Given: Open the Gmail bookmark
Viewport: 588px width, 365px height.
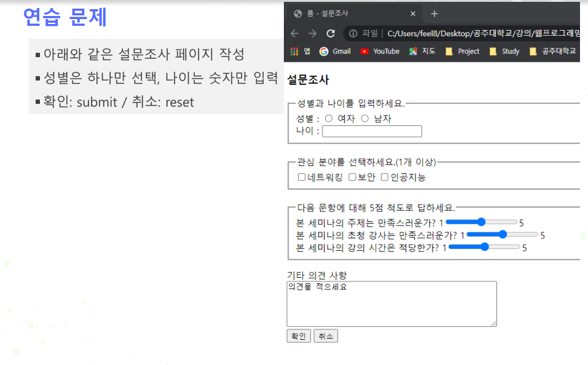Looking at the screenshot, I should 334,52.
